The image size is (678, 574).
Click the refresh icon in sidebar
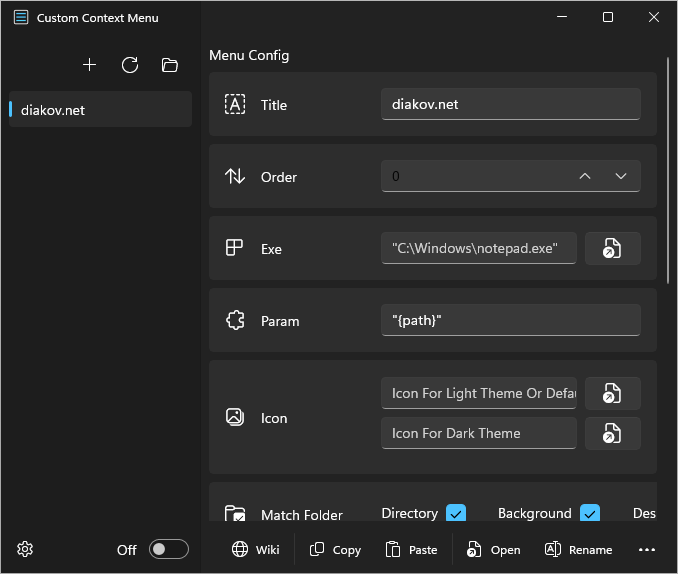tap(130, 65)
